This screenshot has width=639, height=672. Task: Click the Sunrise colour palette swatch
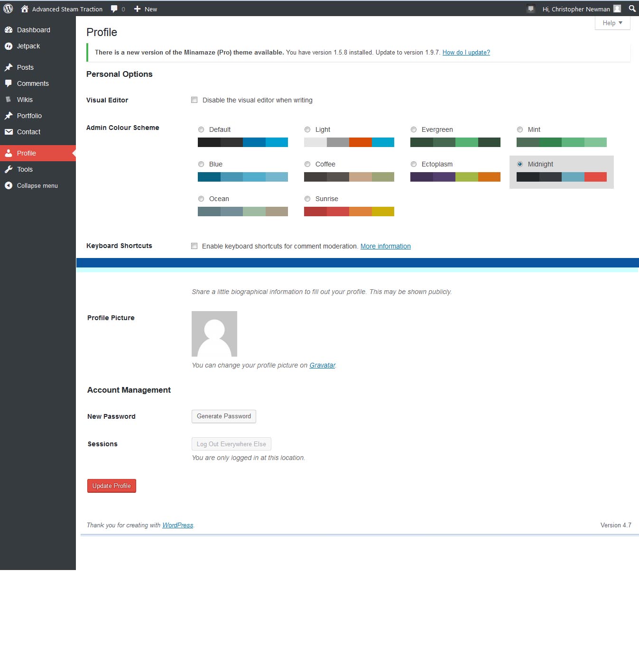pyautogui.click(x=349, y=212)
